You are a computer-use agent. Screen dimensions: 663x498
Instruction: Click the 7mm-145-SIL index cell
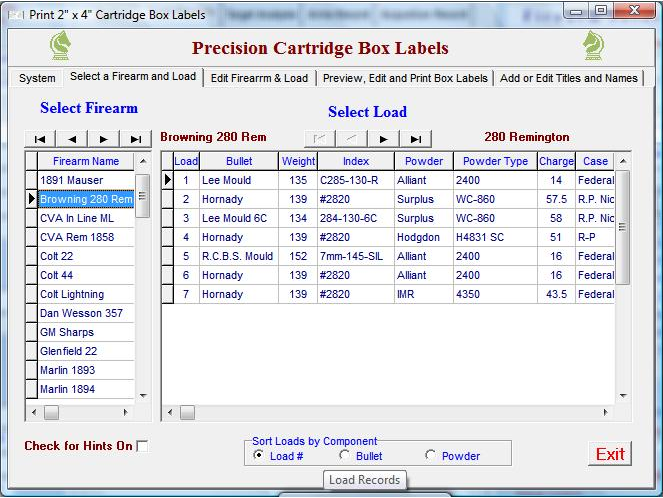tap(356, 256)
